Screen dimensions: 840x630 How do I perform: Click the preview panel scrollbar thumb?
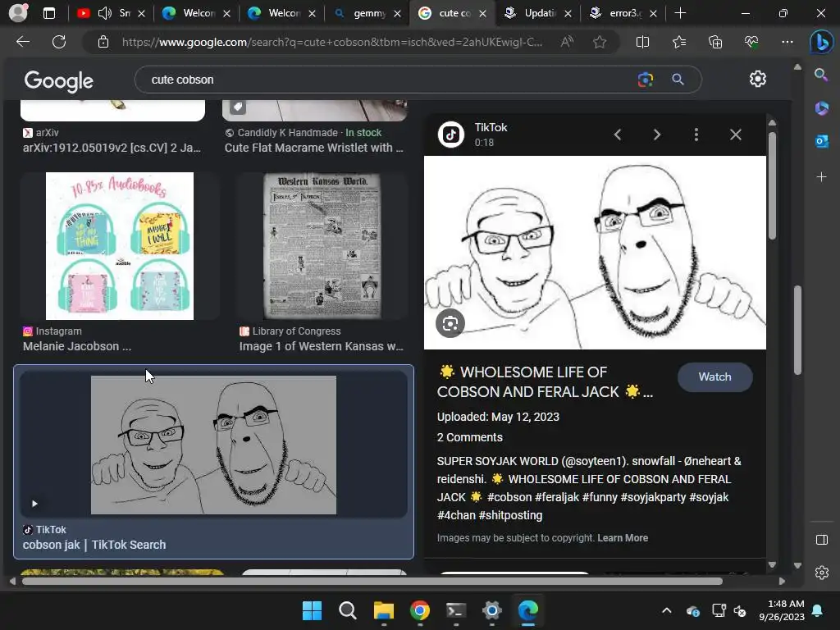[772, 185]
